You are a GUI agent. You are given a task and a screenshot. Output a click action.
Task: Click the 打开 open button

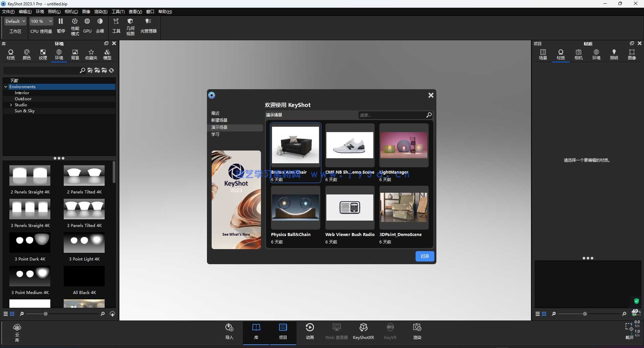425,256
